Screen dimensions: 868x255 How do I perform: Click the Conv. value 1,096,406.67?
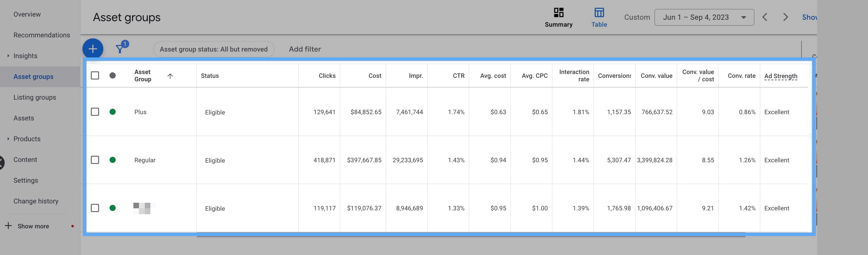coord(655,208)
